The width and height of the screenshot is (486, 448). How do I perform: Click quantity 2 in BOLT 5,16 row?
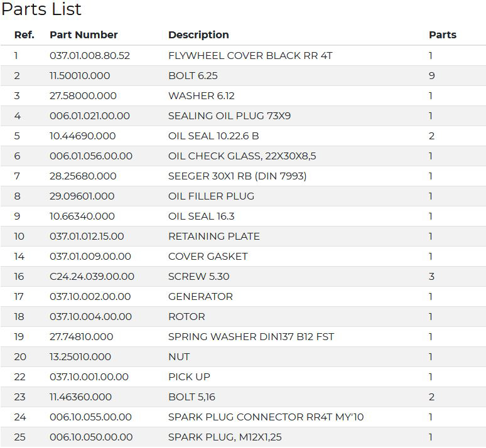click(x=431, y=397)
